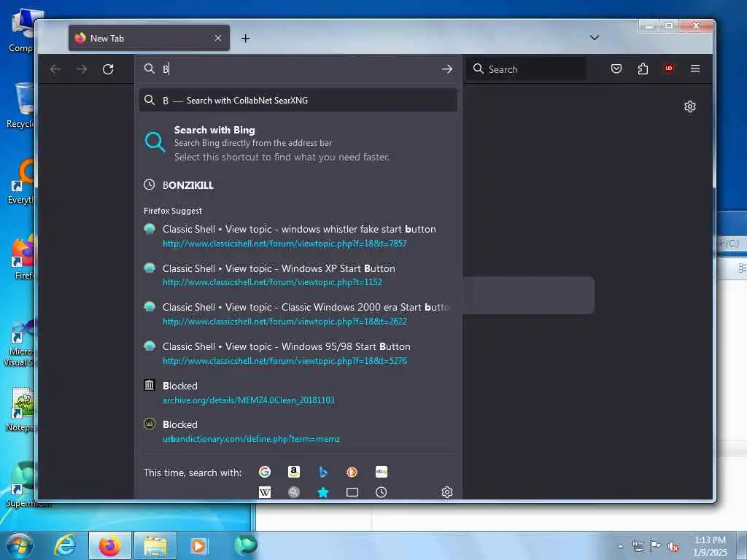The height and width of the screenshot is (560, 747).
Task: Search this time with DuckDuckGo
Action: (352, 472)
